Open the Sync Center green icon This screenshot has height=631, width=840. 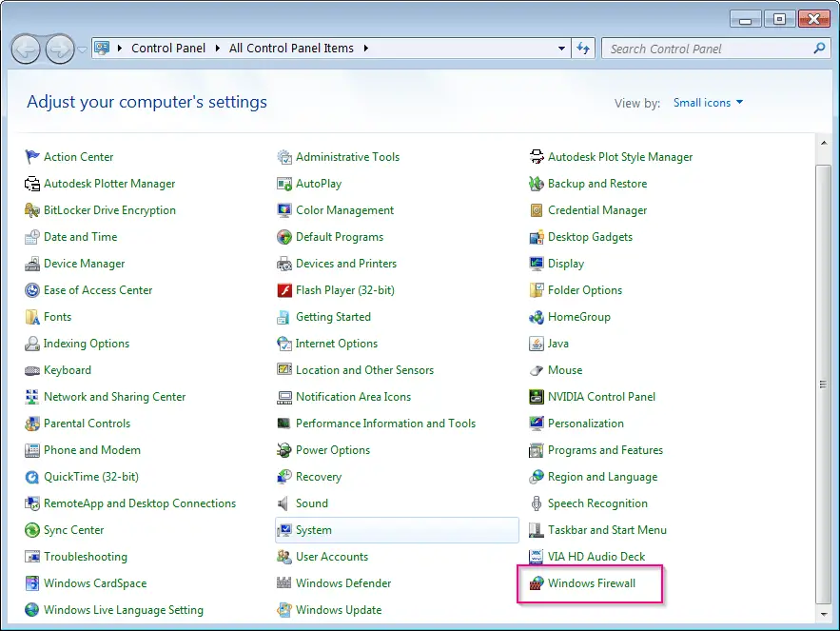(32, 530)
